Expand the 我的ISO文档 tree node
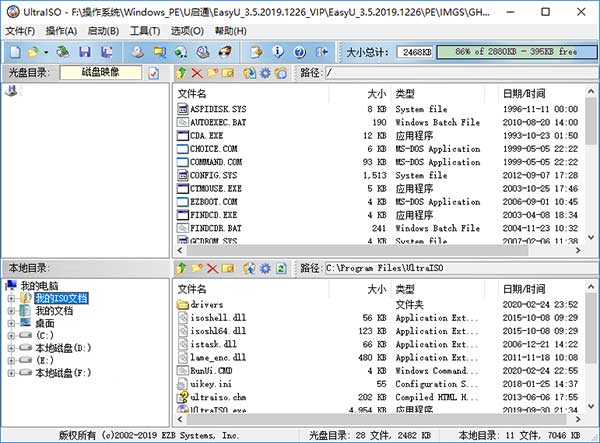This screenshot has height=443, width=600. 11,298
